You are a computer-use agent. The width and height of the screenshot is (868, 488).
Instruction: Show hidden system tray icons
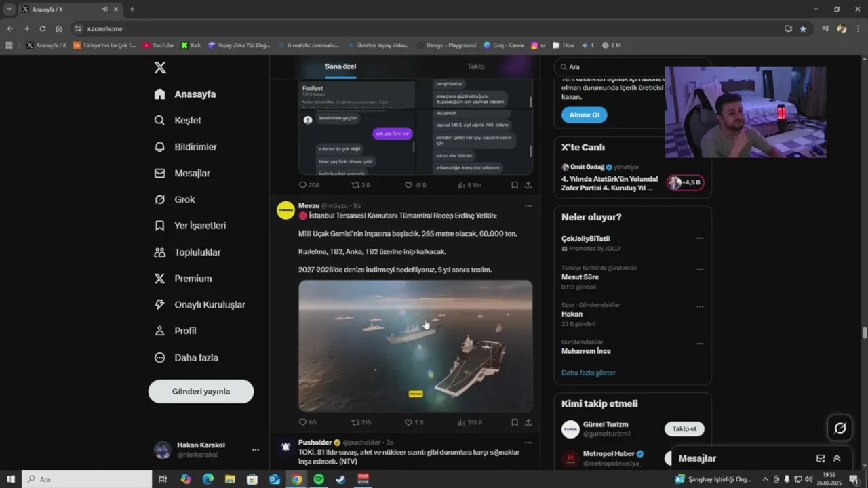[x=766, y=479]
